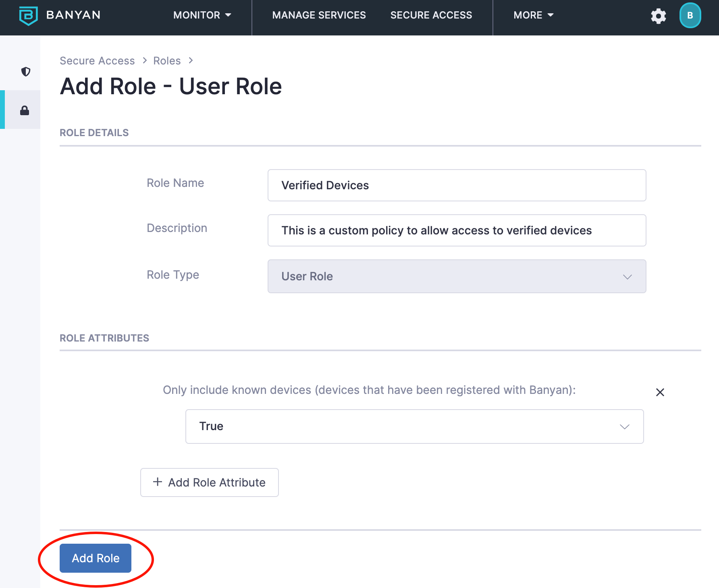Click the Banyan shield logo icon
Screen dimensions: 719x588
(28, 15)
